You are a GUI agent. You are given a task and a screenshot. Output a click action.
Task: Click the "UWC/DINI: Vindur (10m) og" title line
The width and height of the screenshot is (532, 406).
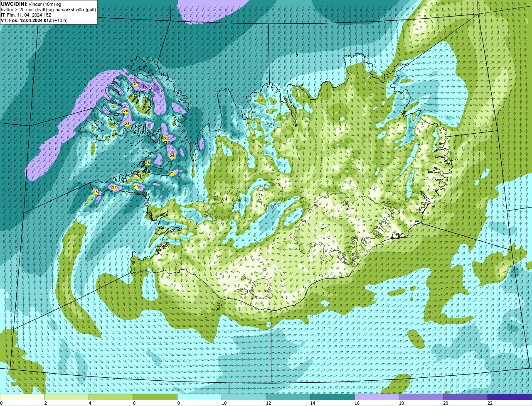(x=31, y=4)
